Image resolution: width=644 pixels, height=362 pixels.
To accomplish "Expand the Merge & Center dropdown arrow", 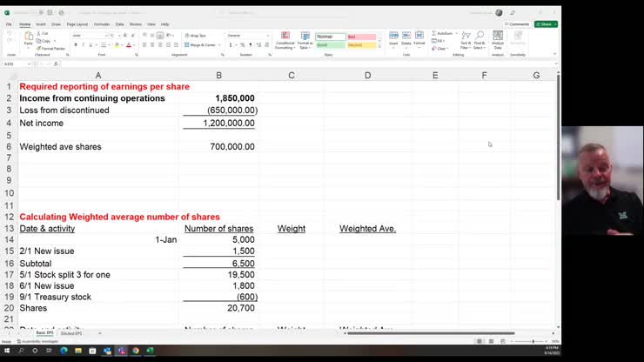I will click(x=218, y=45).
